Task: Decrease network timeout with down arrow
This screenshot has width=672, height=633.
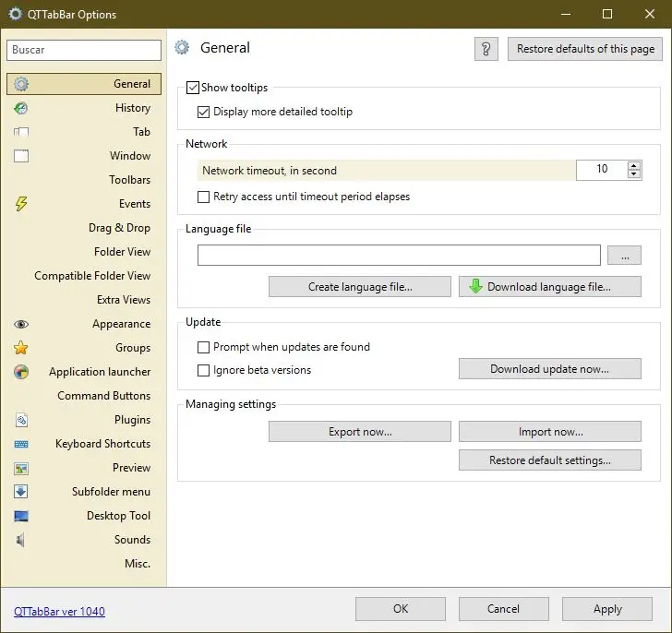Action: pos(634,174)
